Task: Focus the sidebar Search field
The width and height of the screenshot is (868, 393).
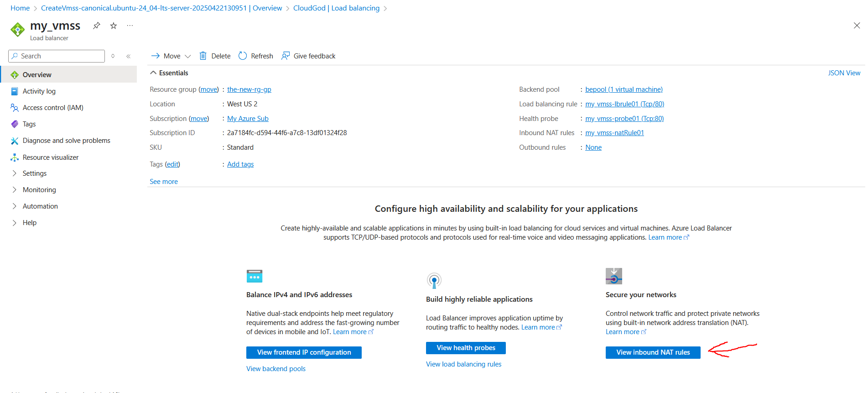Action: [57, 56]
